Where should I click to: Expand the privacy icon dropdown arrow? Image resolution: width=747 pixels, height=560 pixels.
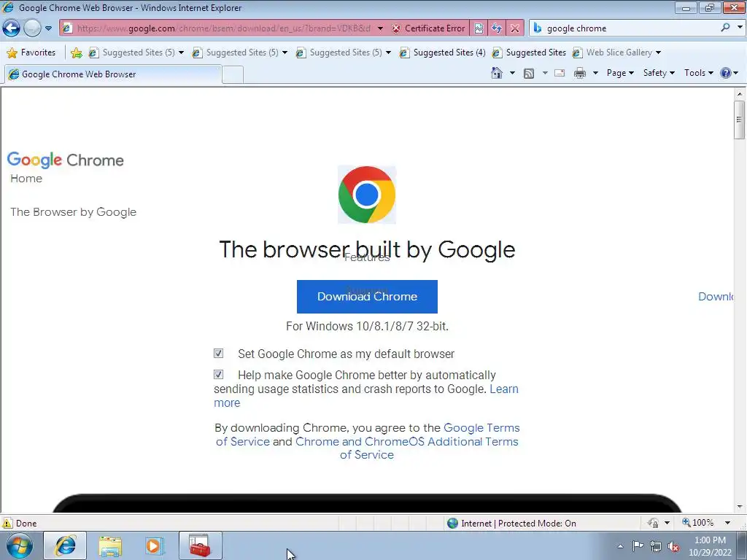click(667, 523)
